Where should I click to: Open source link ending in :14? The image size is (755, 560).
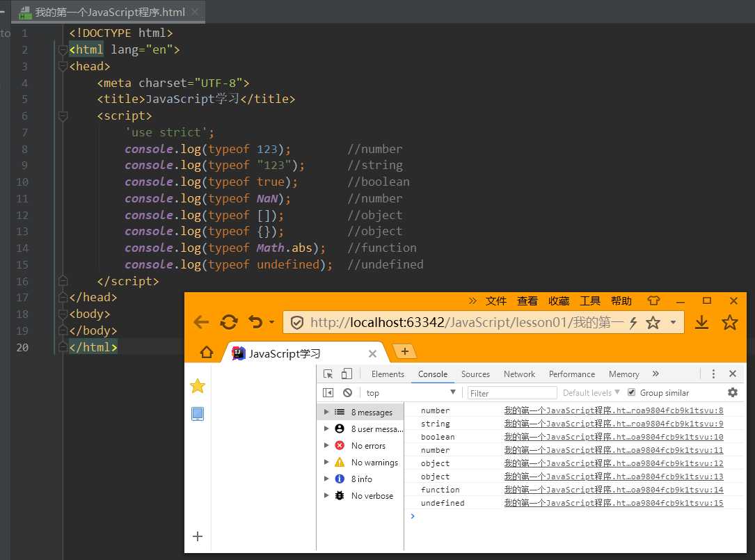[x=614, y=490]
